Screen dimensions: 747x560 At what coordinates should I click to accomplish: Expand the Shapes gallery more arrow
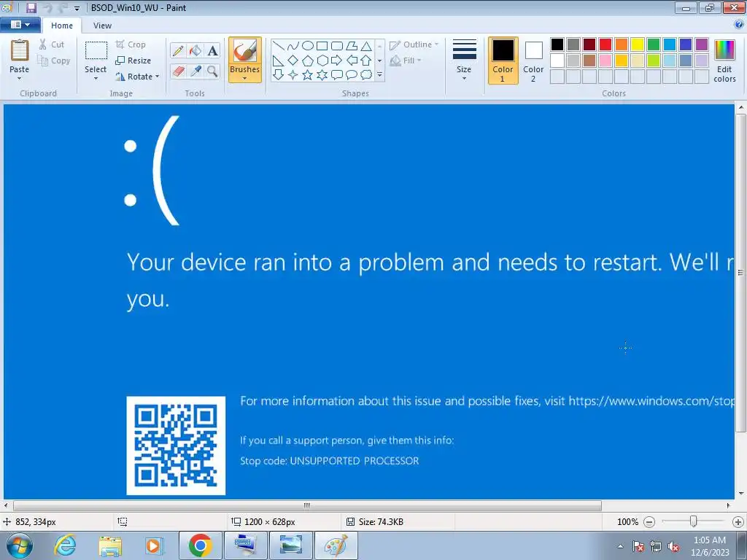click(x=379, y=75)
